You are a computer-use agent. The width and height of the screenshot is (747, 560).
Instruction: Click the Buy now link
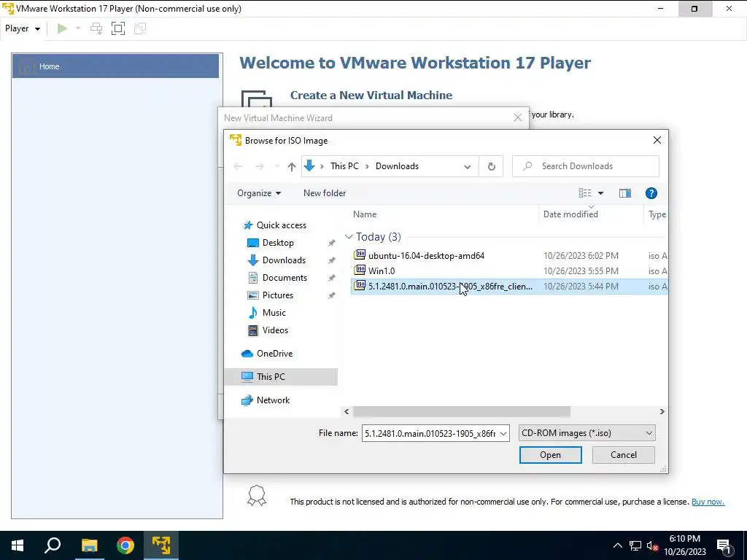pos(708,502)
